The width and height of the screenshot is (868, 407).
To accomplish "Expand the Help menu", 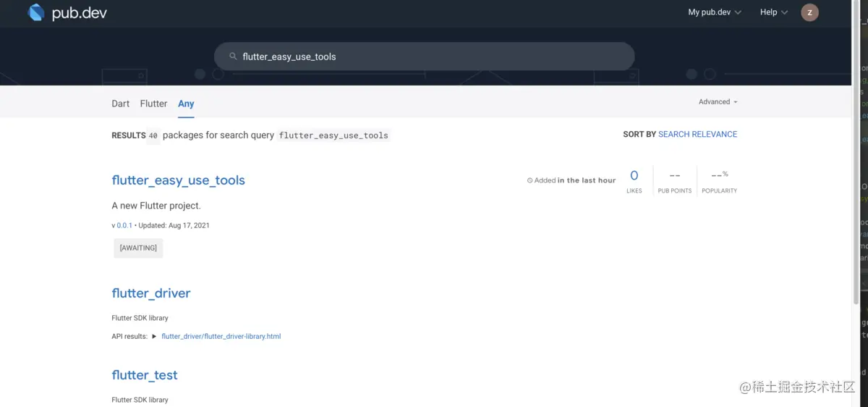I will pos(773,12).
